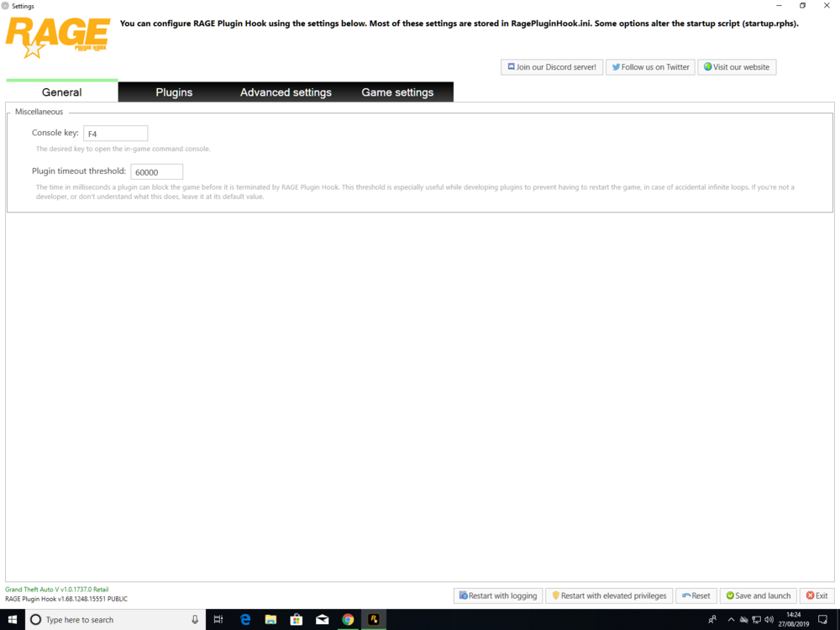840x630 pixels.
Task: Click the shield icon on Restart with elevated privileges
Action: coord(555,596)
